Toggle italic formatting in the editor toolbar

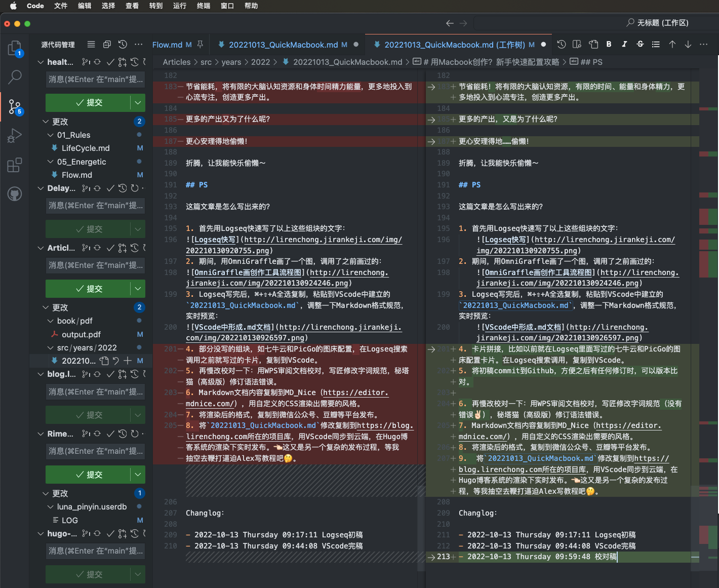coord(624,45)
